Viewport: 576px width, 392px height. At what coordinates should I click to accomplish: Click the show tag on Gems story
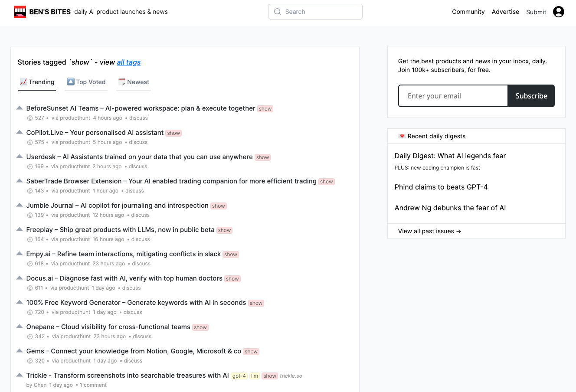(x=251, y=352)
